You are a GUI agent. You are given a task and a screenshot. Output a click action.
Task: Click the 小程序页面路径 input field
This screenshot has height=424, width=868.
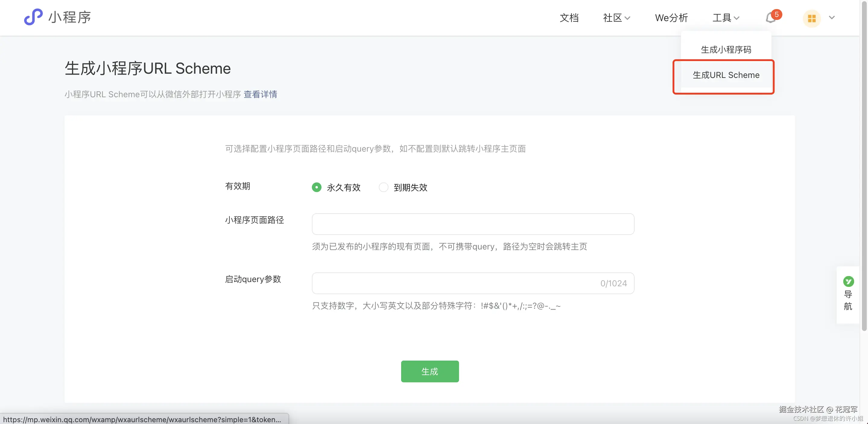click(473, 224)
